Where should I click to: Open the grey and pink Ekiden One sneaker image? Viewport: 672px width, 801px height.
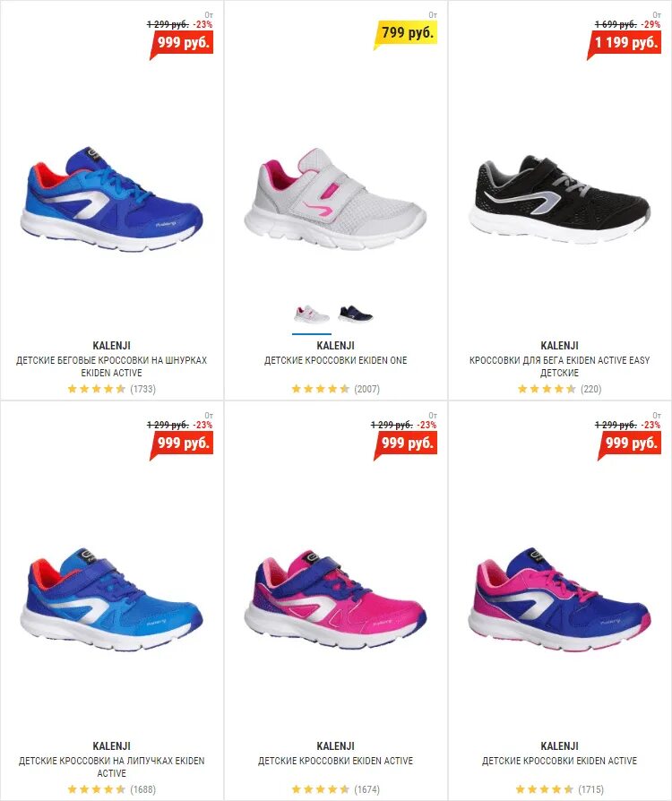[x=335, y=198]
